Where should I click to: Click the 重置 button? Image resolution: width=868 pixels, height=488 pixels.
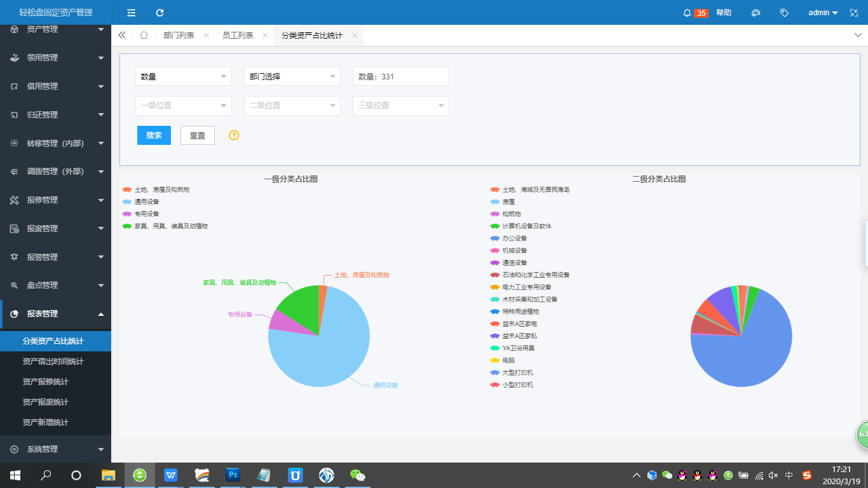click(x=198, y=135)
